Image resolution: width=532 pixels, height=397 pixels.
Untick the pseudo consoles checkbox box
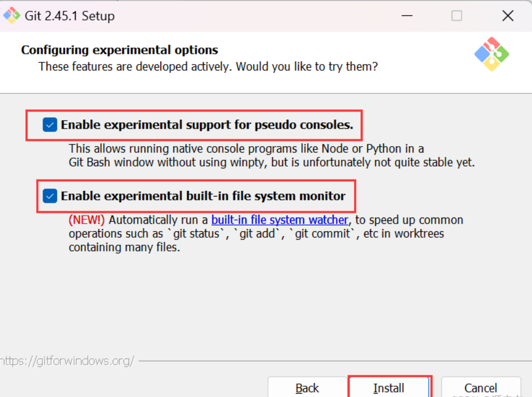[x=50, y=125]
